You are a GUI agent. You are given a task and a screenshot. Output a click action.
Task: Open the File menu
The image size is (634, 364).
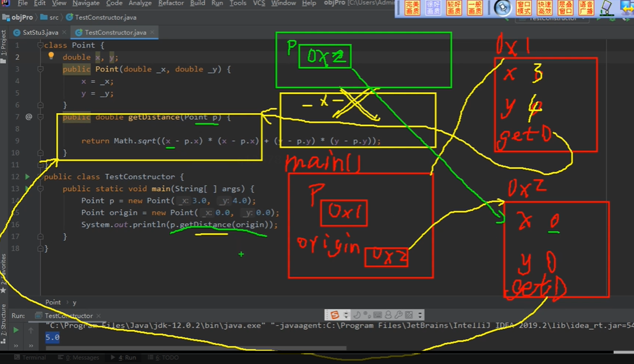coord(23,3)
